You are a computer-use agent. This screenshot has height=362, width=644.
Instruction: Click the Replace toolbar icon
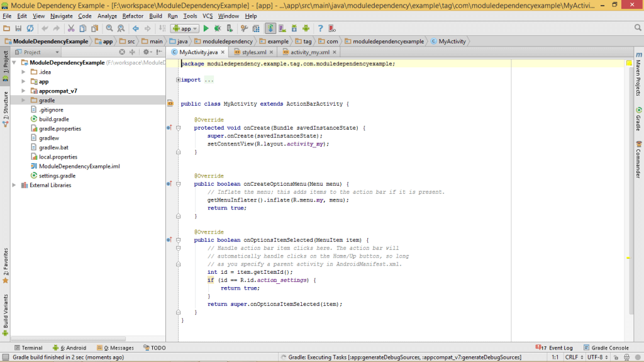pos(121,28)
